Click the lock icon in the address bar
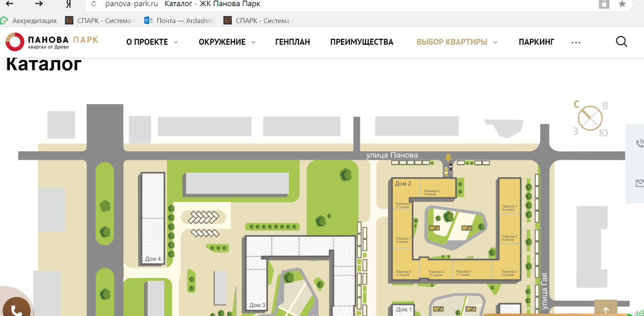 [604, 4]
